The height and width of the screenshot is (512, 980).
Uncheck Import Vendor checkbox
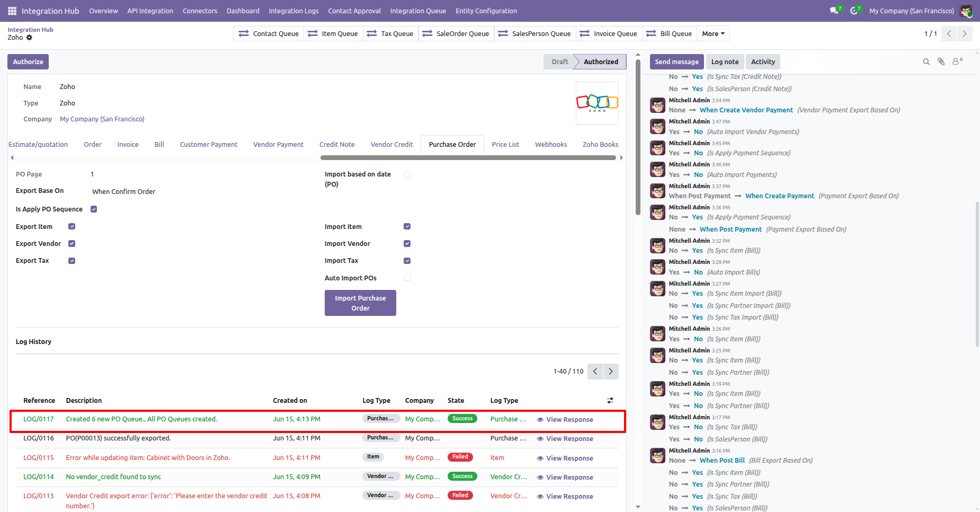point(407,244)
